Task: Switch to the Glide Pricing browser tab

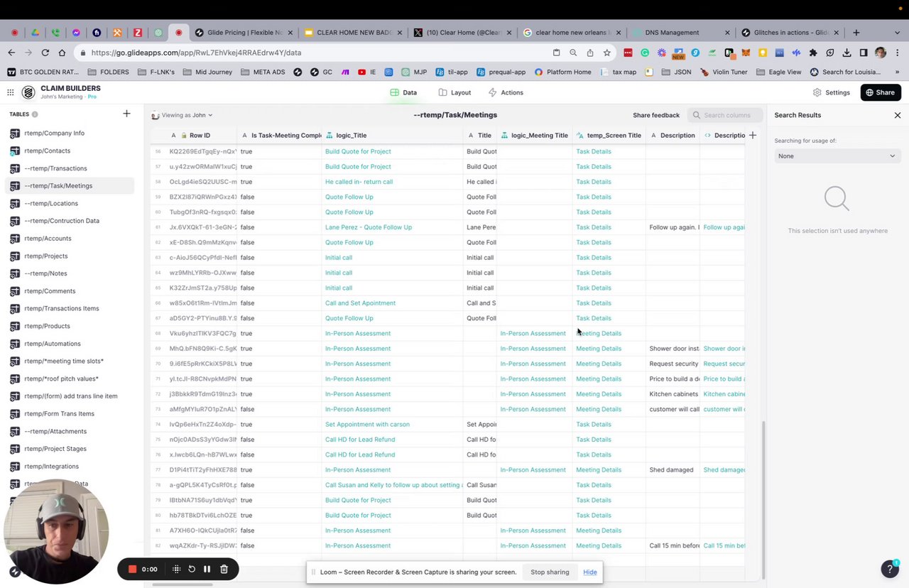Action: pos(244,33)
